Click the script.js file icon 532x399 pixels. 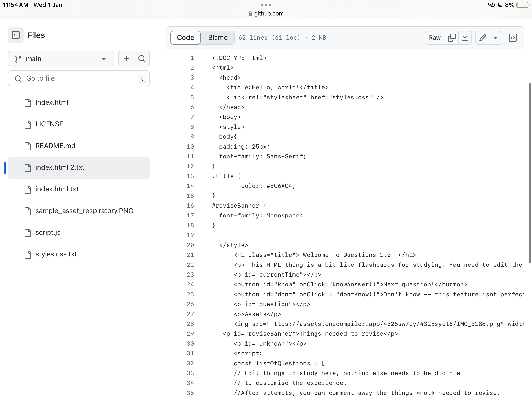coord(28,233)
